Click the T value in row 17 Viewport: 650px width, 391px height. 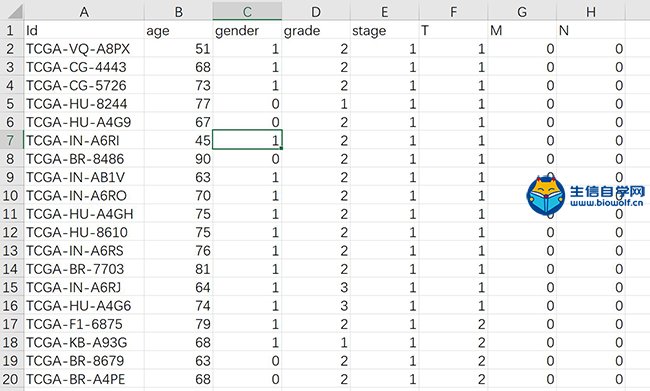click(454, 324)
